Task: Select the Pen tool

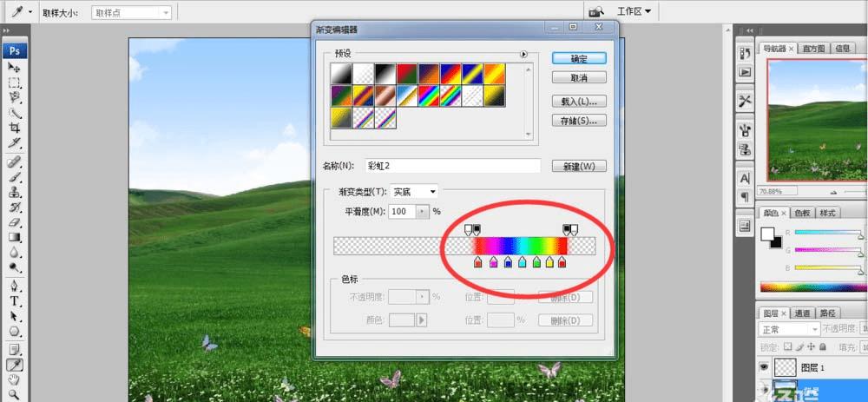Action: pyautogui.click(x=15, y=287)
